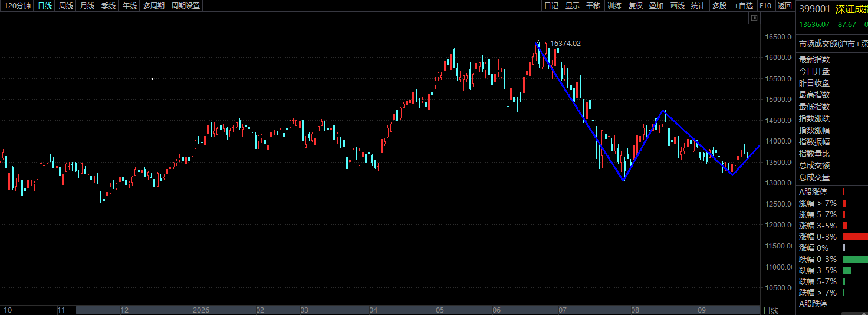868x315 pixels.
Task: Open the 画线 drawing tools
Action: pyautogui.click(x=678, y=6)
